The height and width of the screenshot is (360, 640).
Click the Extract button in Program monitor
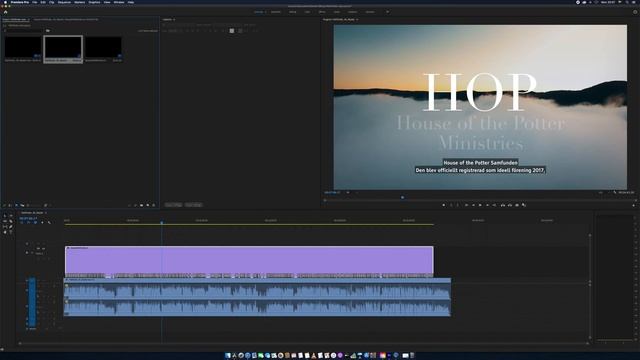(510, 205)
